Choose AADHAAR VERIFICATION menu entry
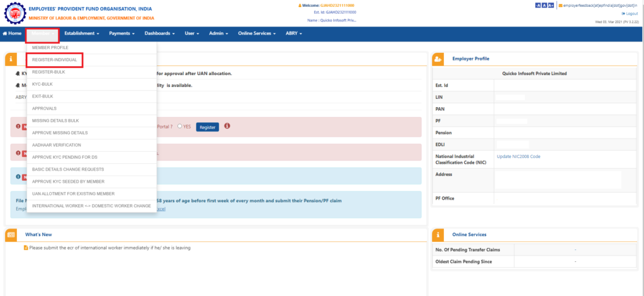The width and height of the screenshot is (644, 296). pyautogui.click(x=92, y=145)
